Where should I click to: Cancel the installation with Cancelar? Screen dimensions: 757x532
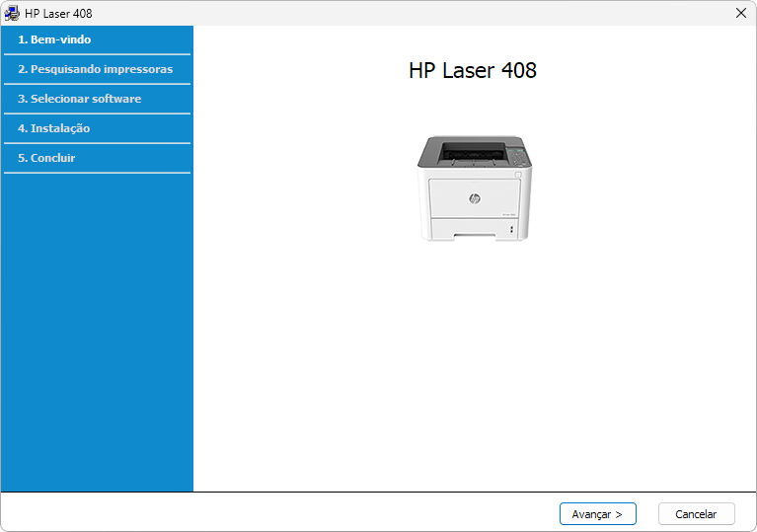coord(696,514)
